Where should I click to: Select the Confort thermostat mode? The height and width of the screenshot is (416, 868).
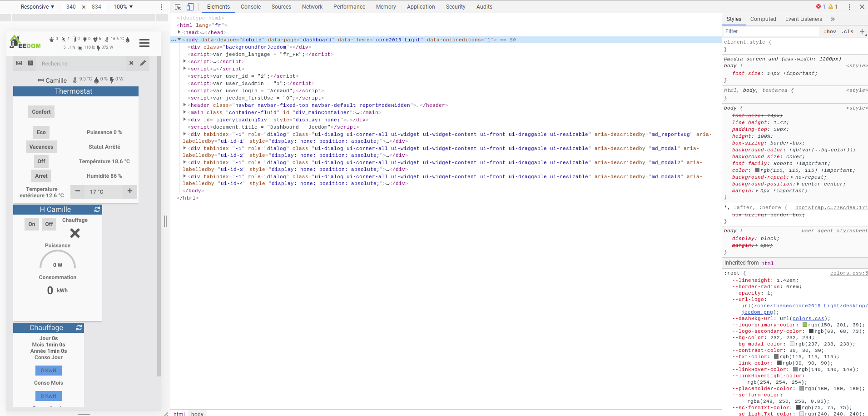[41, 112]
